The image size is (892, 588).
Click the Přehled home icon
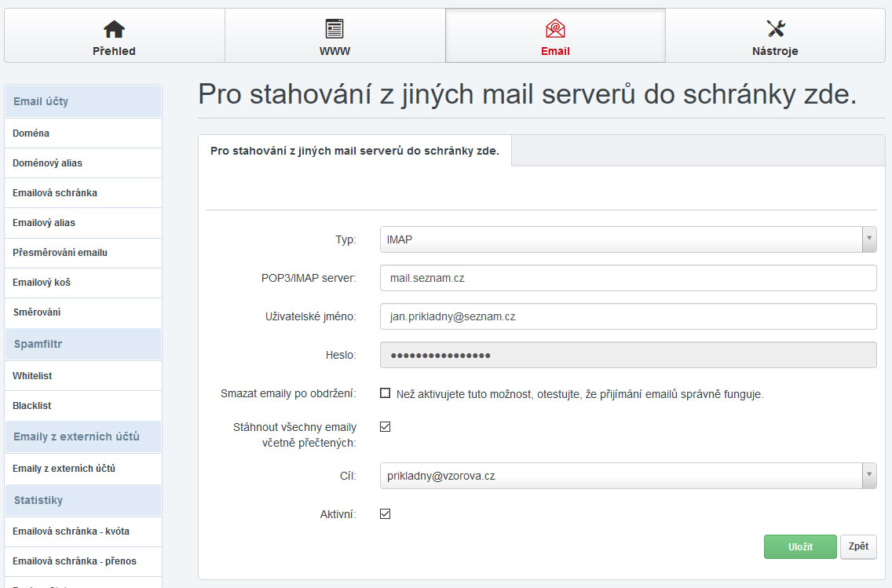point(114,29)
